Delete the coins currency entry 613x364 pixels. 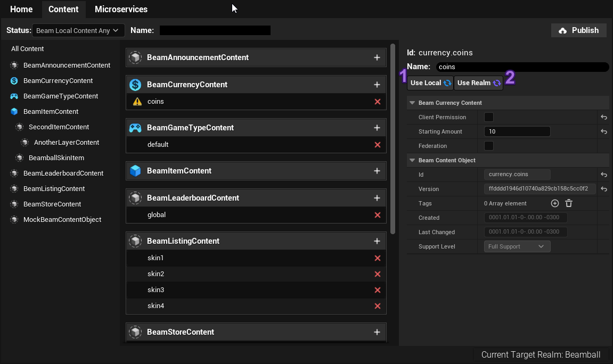(378, 102)
